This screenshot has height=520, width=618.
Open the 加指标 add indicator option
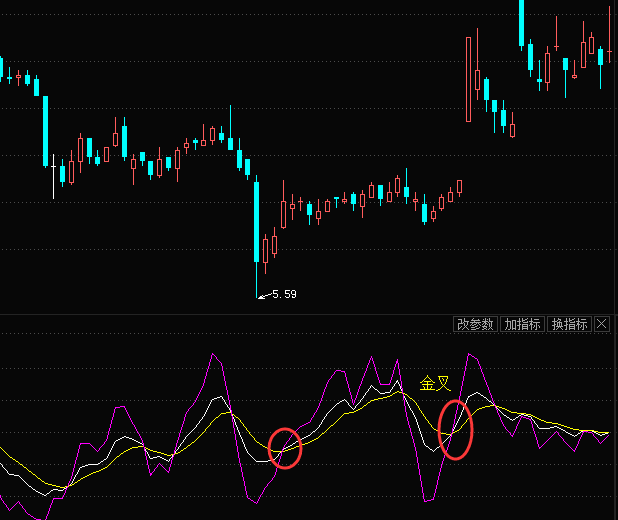(522, 324)
